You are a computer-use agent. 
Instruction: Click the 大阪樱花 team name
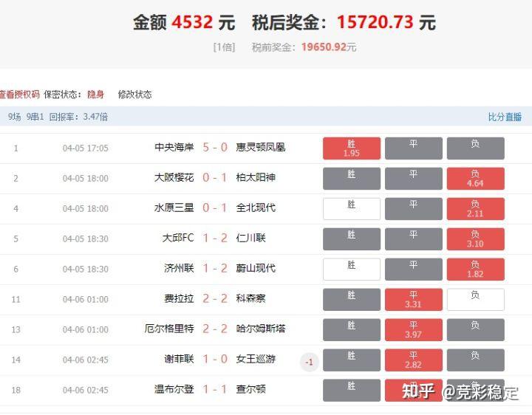pyautogui.click(x=174, y=177)
